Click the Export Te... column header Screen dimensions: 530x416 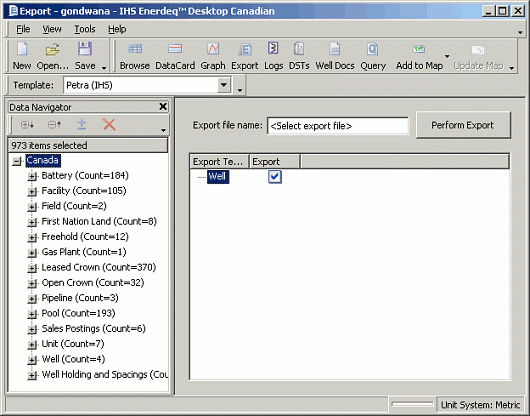tap(219, 162)
